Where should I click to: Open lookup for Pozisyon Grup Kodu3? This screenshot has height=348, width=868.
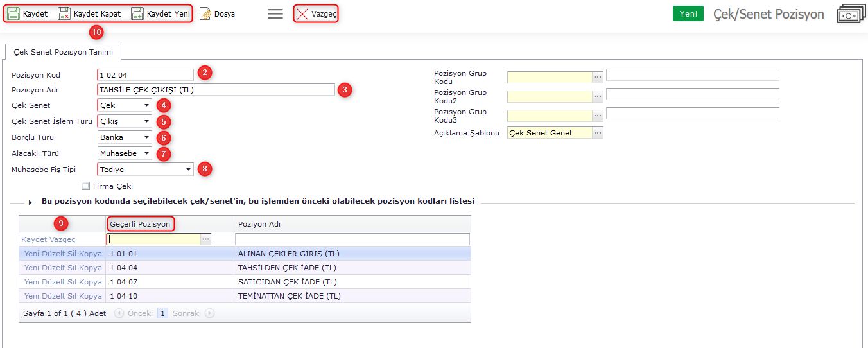[x=598, y=116]
